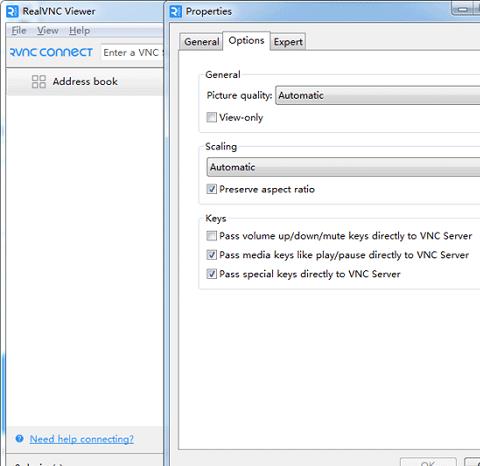Open the Help menu in RealVNC Viewer
Screen dimensions: 480x466
pos(79,31)
